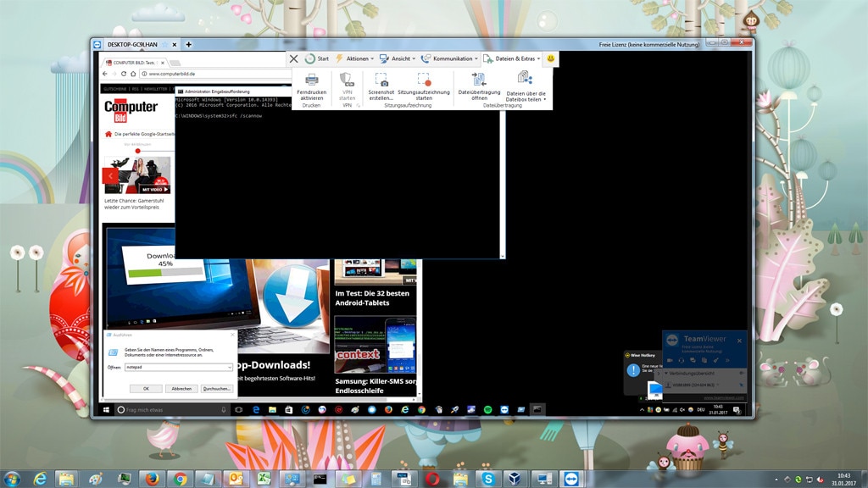Open the Kommunikation menu
The image size is (868, 488).
(449, 58)
